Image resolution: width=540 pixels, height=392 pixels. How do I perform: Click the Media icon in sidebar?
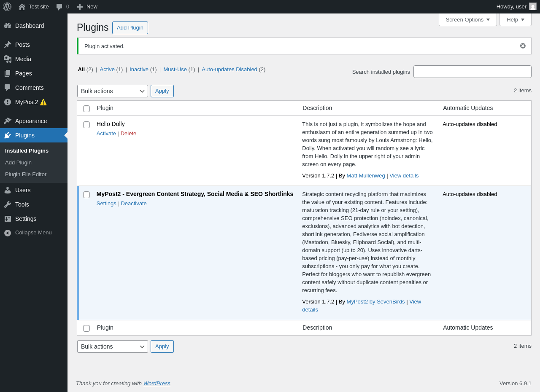tap(8, 59)
